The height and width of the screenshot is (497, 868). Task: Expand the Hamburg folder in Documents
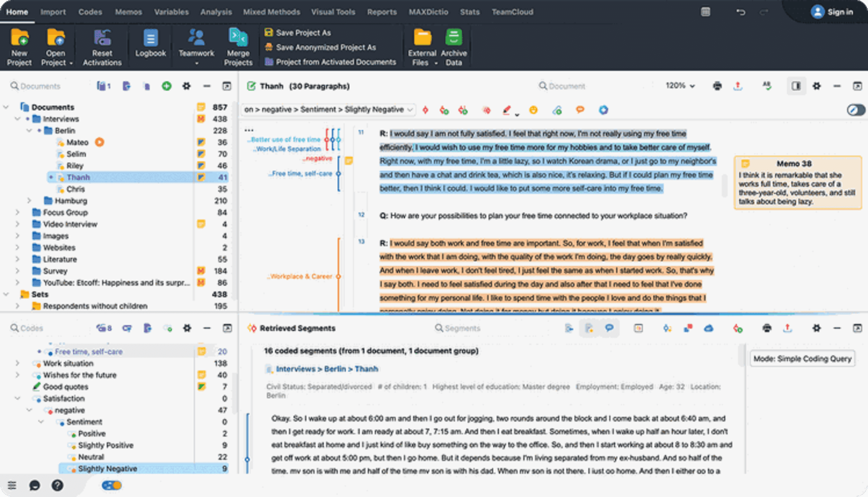(28, 201)
